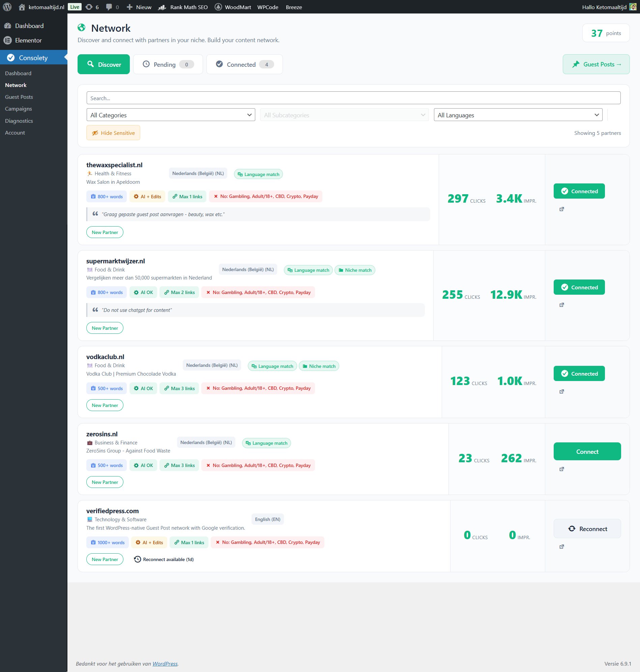Open the Consolety plugin menu icon

(x=10, y=57)
